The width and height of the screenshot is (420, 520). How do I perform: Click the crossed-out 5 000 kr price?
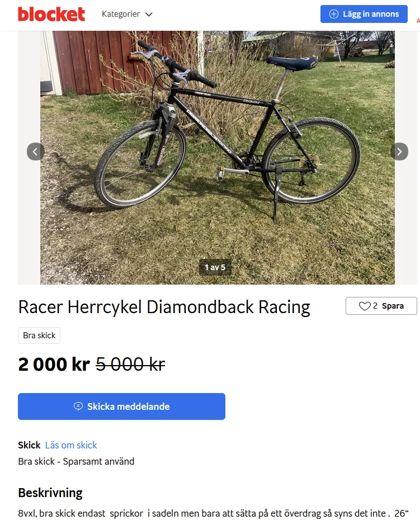click(x=130, y=365)
